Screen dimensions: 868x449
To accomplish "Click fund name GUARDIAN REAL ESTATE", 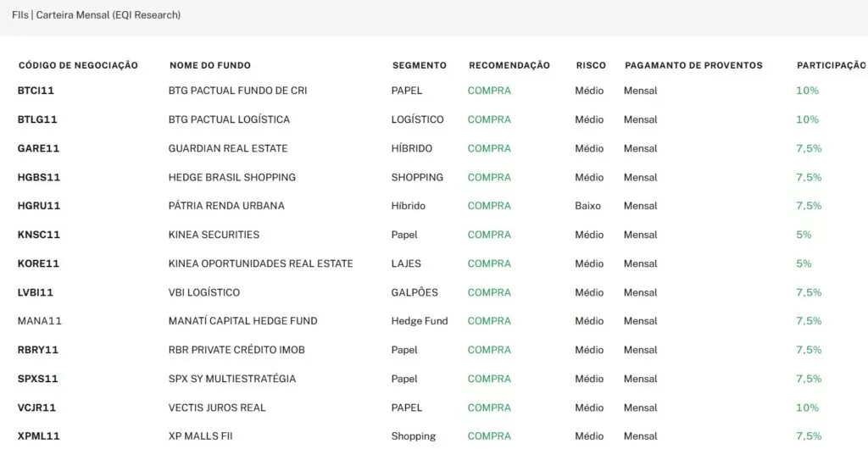I will [228, 148].
